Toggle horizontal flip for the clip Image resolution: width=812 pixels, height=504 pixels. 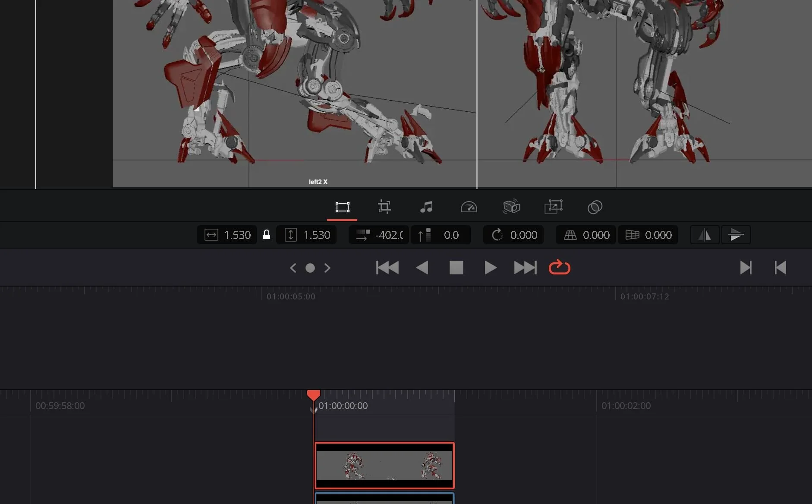click(x=705, y=234)
